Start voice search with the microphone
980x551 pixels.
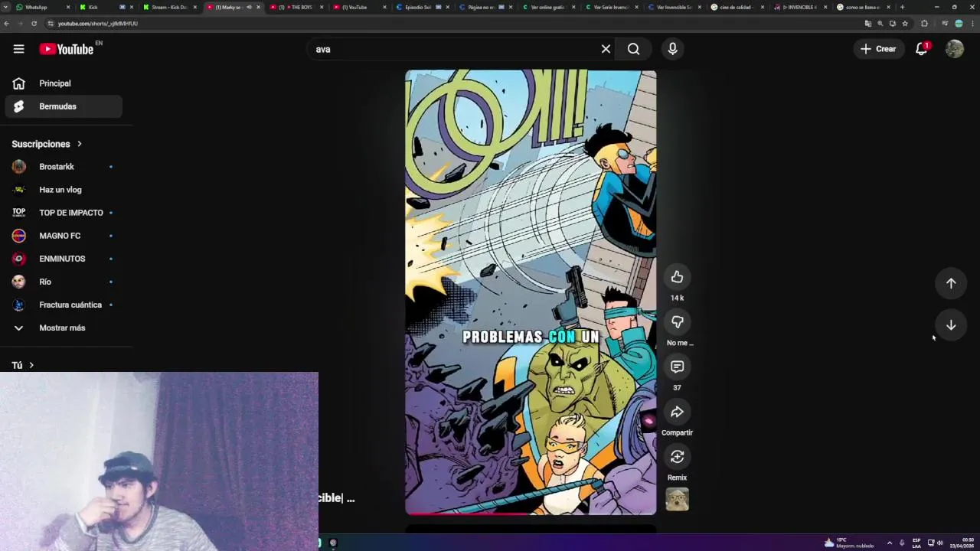[672, 49]
